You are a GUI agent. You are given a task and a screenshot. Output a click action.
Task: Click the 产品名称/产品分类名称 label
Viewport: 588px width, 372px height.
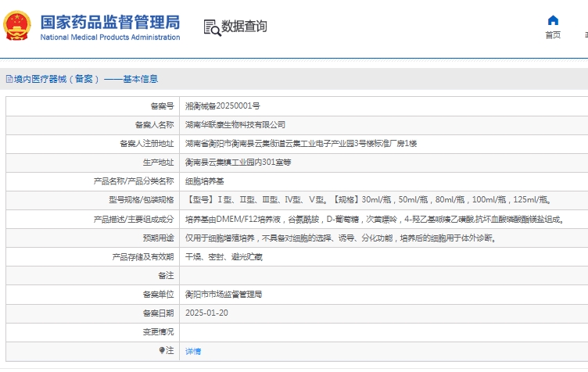134,181
